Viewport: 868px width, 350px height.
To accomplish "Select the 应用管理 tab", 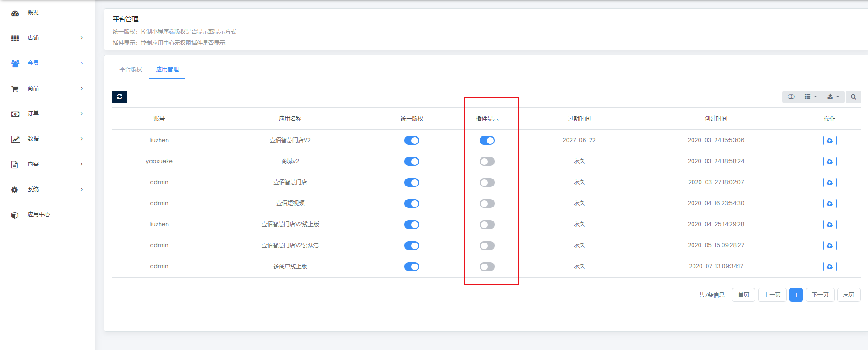I will coord(167,70).
